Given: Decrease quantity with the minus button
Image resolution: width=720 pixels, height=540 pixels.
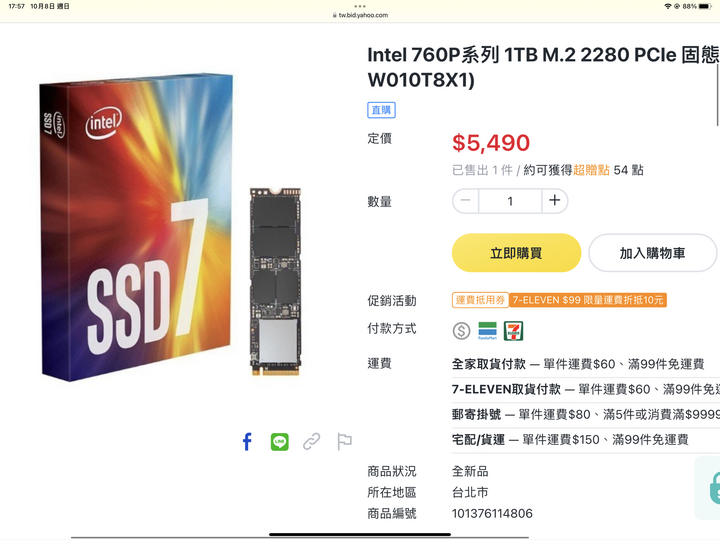Looking at the screenshot, I should click(466, 201).
